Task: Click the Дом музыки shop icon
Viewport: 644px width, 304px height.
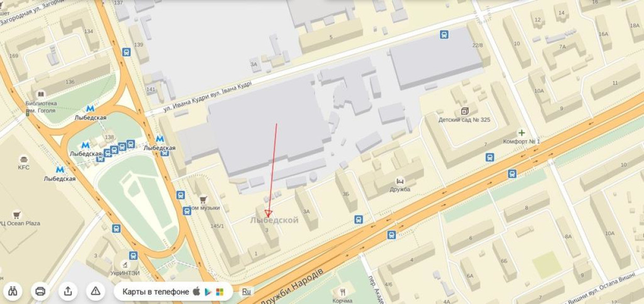Action: [203, 200]
